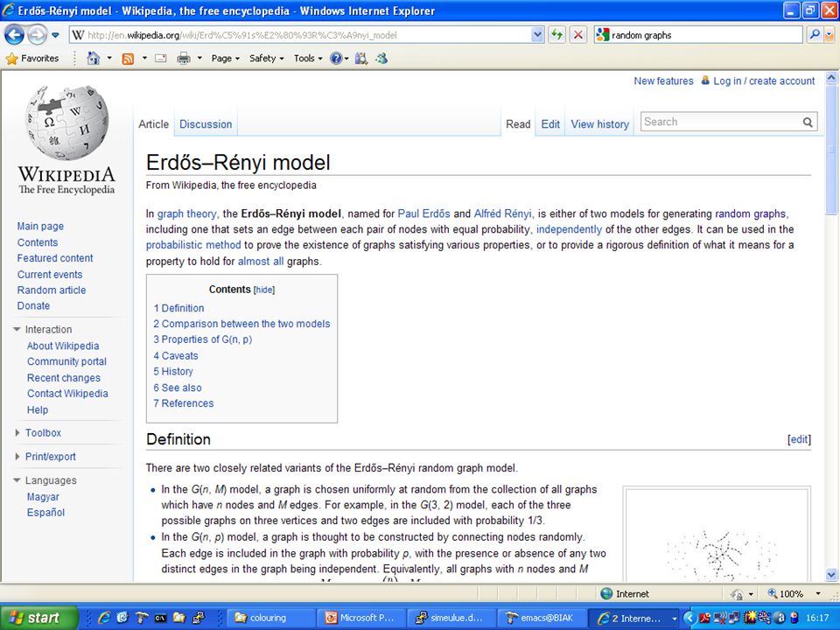The image size is (840, 630).
Task: Open the View history tab
Action: point(599,124)
